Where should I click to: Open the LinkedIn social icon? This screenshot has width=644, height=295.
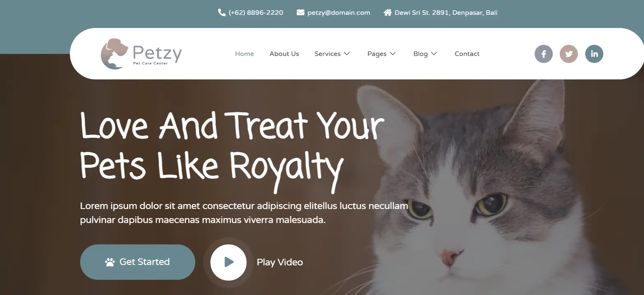point(594,54)
